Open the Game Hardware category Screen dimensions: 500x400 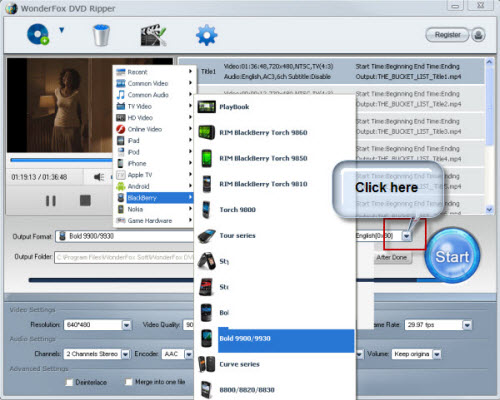pyautogui.click(x=154, y=220)
